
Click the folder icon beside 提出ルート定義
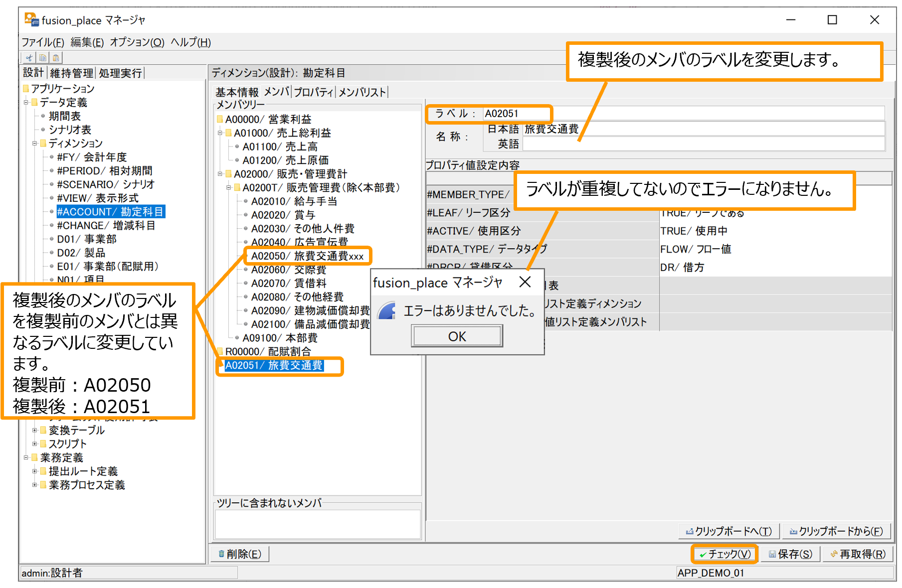point(43,471)
